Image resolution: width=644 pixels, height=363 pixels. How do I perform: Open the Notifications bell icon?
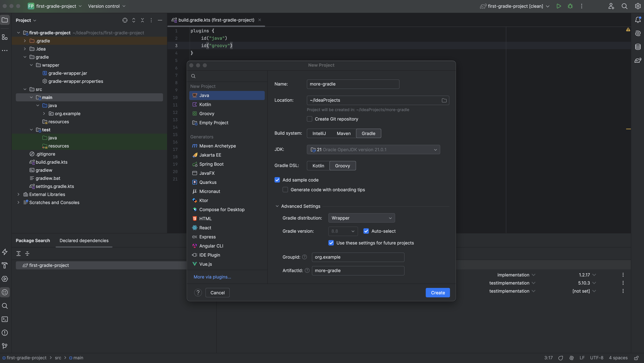point(638,20)
